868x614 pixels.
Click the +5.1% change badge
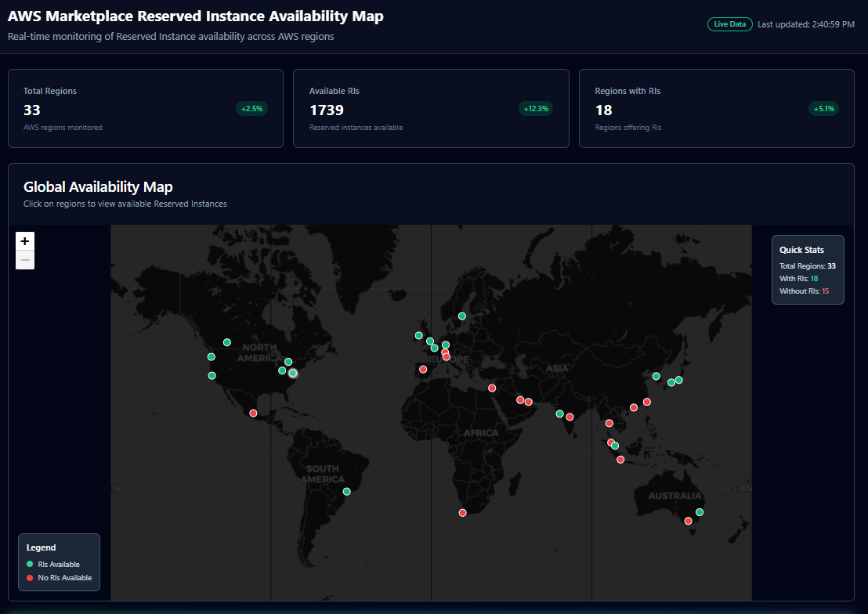click(823, 109)
